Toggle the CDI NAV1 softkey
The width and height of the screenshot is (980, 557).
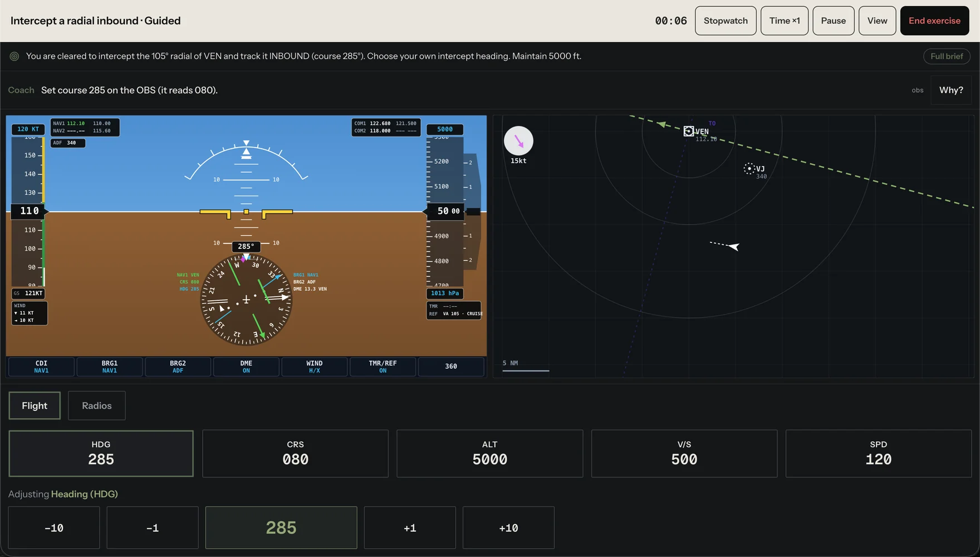[41, 367]
